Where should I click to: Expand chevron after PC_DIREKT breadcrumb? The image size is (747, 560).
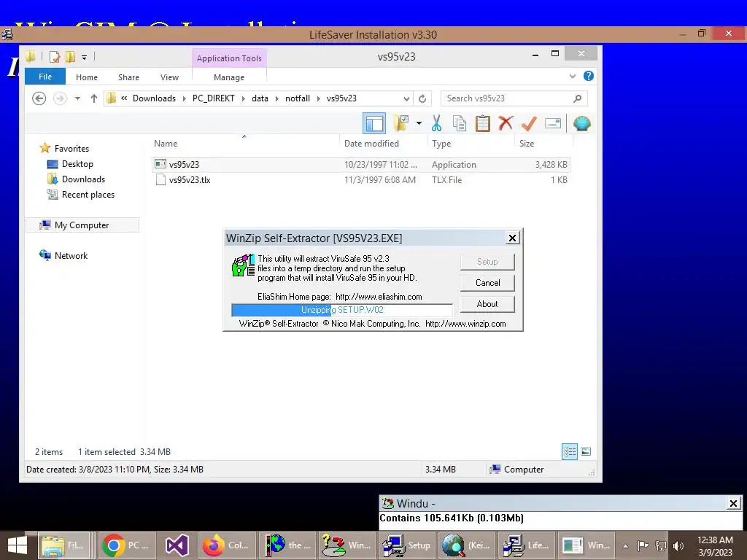coord(244,98)
